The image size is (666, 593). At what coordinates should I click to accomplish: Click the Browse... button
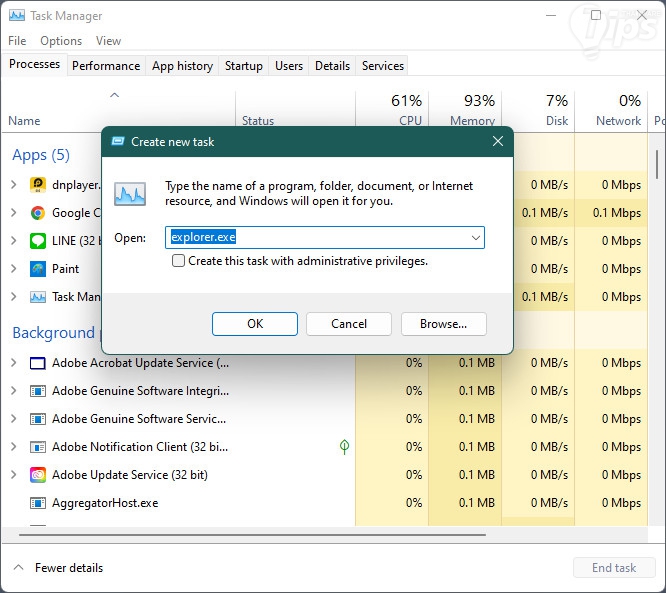pos(443,324)
